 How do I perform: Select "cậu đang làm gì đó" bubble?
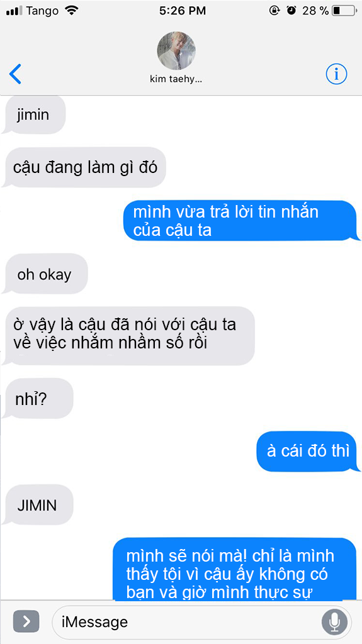click(x=84, y=167)
